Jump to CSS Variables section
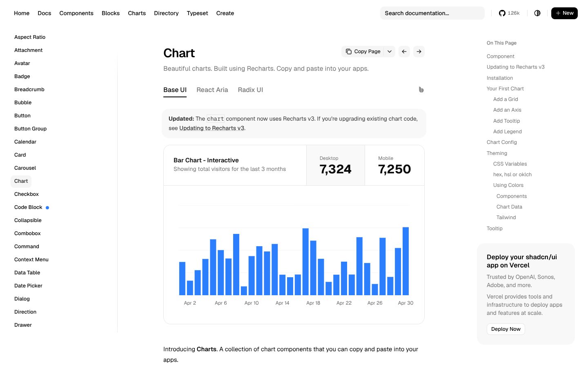 point(510,164)
